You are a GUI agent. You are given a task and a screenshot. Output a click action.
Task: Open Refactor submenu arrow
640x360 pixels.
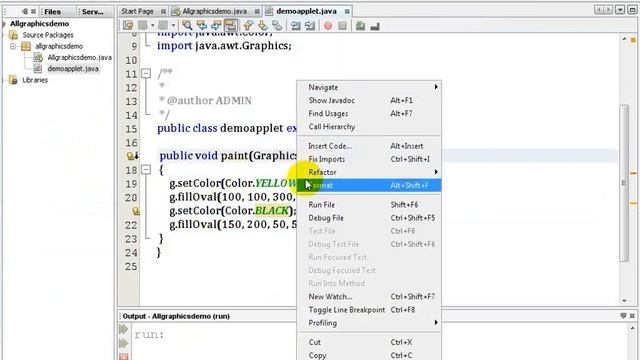click(x=436, y=172)
